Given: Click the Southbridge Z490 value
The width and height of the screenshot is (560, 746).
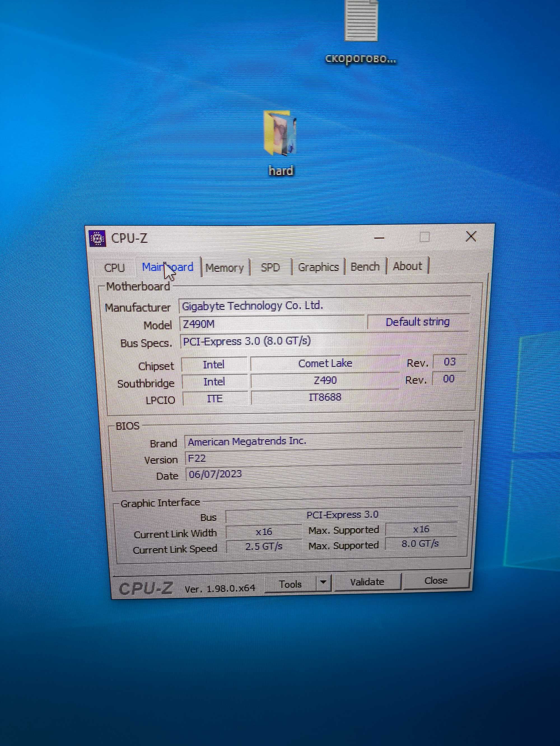Looking at the screenshot, I should pos(325,380).
